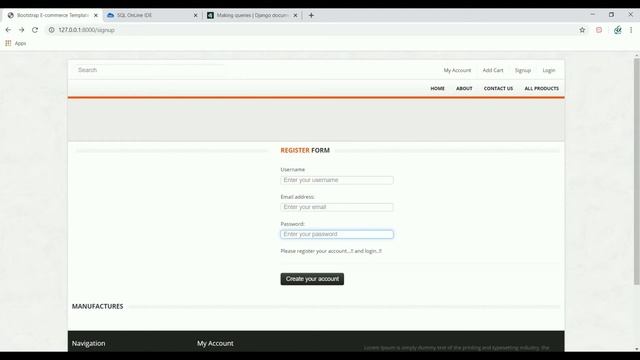
Task: Focus the Email address input field
Action: 337,207
